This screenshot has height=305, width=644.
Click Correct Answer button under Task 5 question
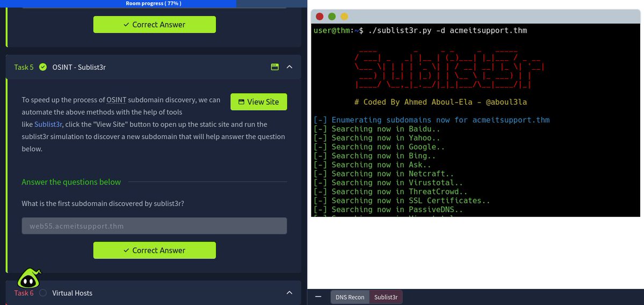[155, 250]
